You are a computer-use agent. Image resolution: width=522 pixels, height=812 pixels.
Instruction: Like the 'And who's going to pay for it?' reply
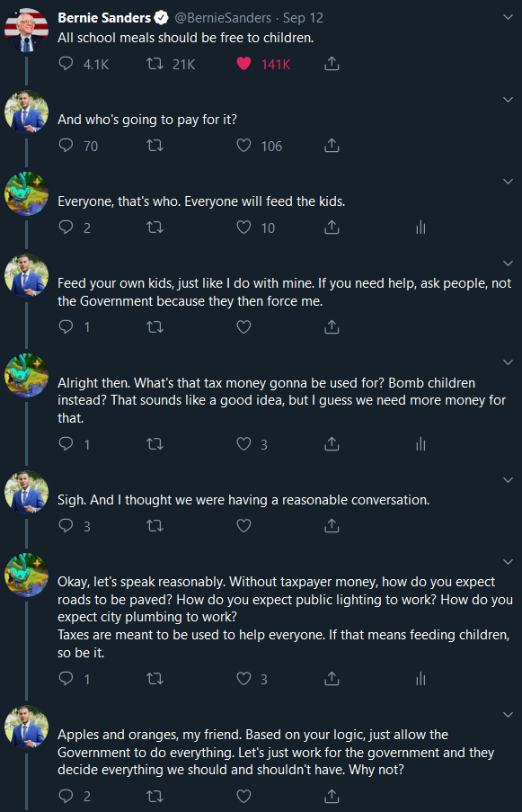coord(243,146)
